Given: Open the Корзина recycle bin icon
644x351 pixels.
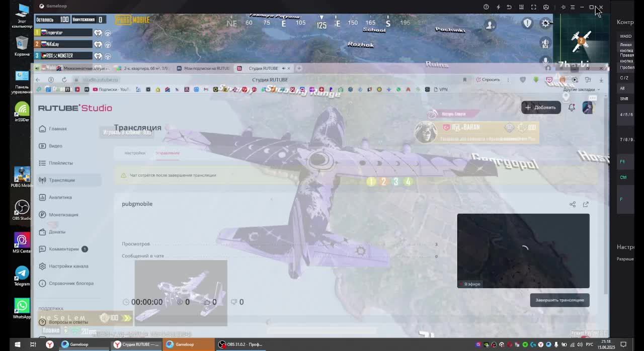Looking at the screenshot, I should (x=22, y=46).
